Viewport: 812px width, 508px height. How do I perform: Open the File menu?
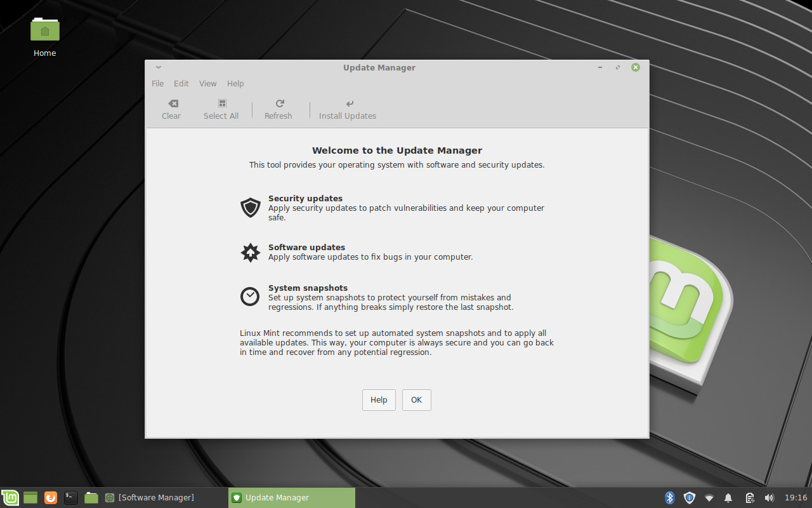point(157,83)
